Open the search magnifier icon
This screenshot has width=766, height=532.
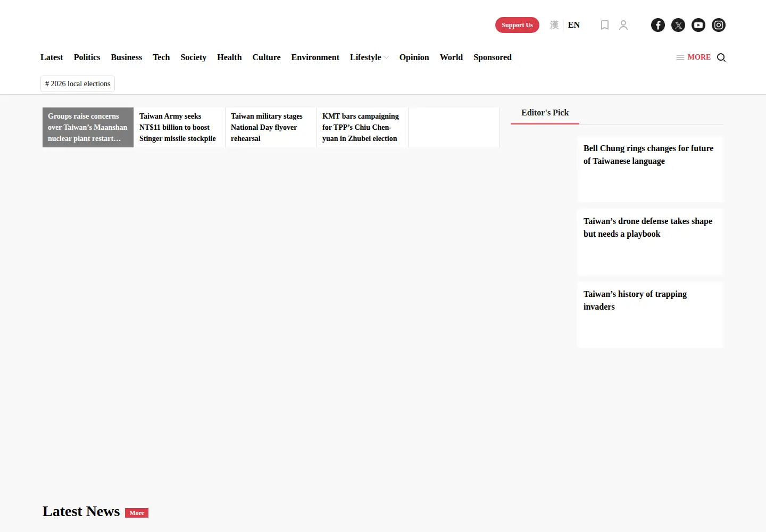coord(721,57)
